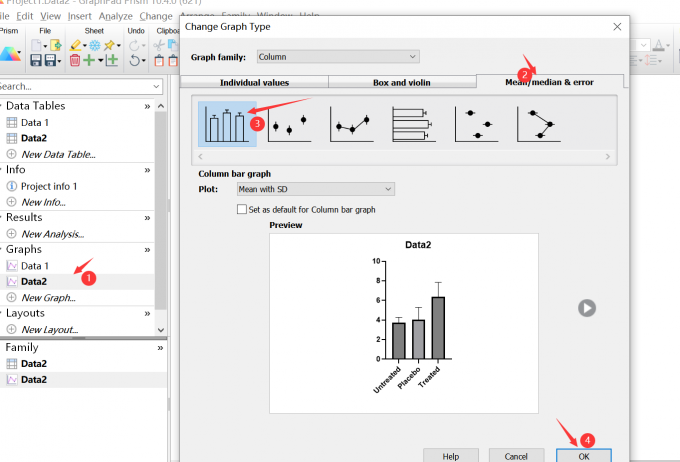Expand the Layouts section chevron
This screenshot has height=462, width=680.
click(x=147, y=314)
